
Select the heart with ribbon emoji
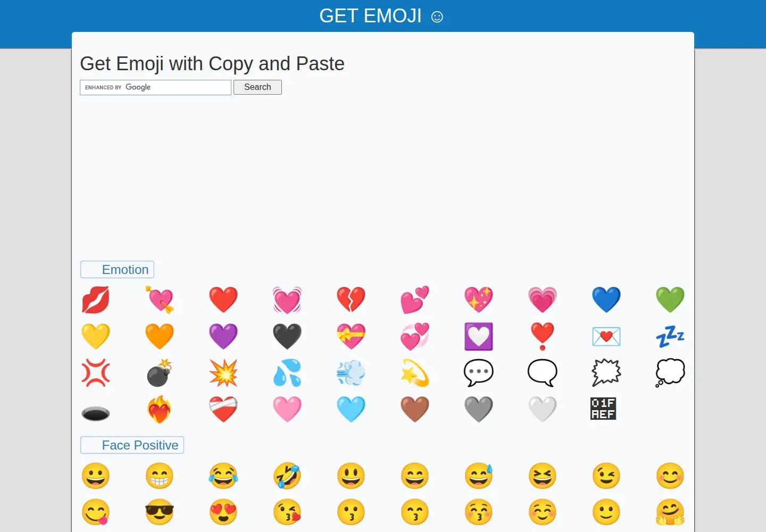pyautogui.click(x=351, y=336)
